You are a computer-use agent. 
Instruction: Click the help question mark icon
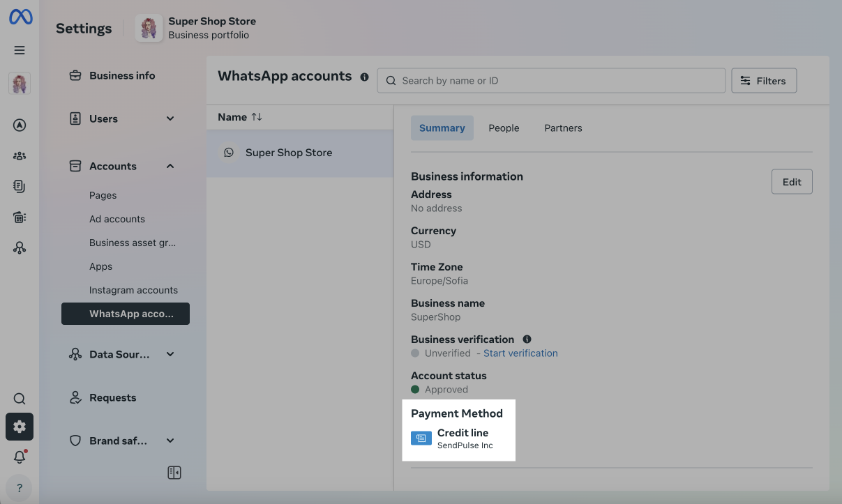(20, 488)
